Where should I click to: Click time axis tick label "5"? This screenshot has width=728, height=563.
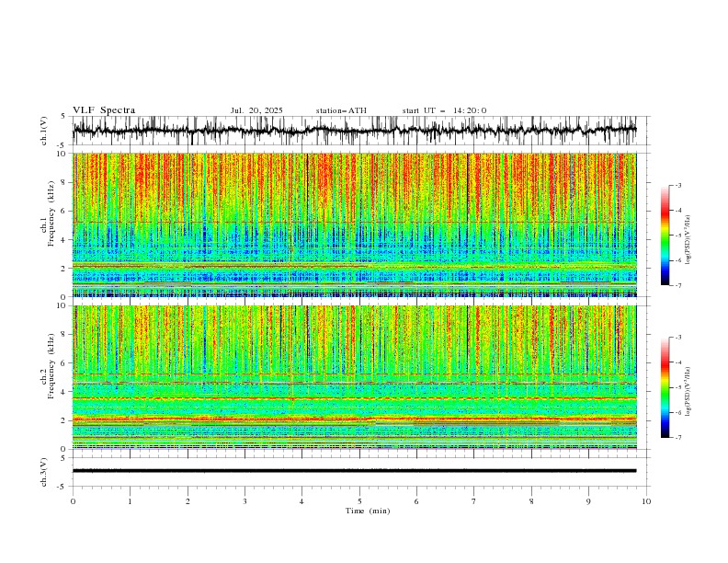click(x=359, y=501)
